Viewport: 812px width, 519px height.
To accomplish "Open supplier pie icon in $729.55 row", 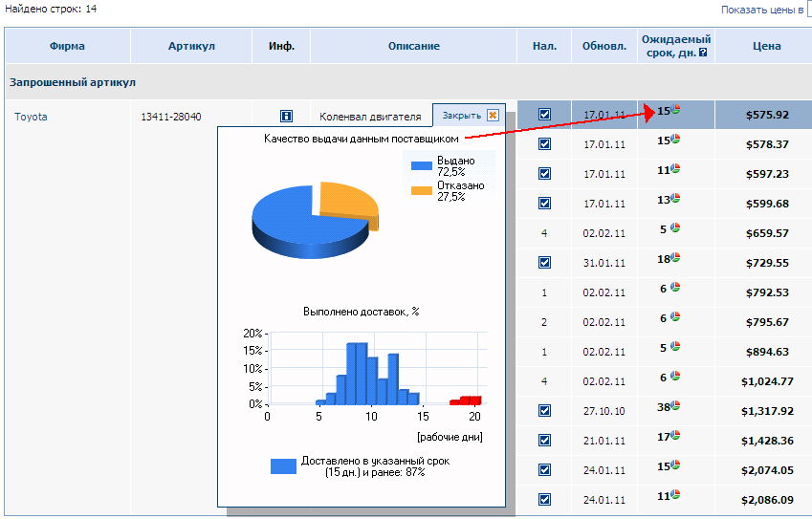I will click(675, 257).
